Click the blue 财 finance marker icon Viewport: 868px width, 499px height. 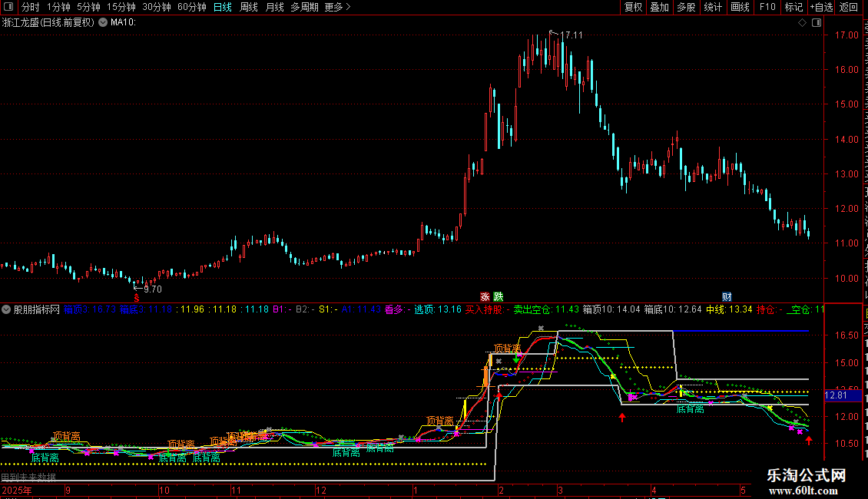point(727,297)
